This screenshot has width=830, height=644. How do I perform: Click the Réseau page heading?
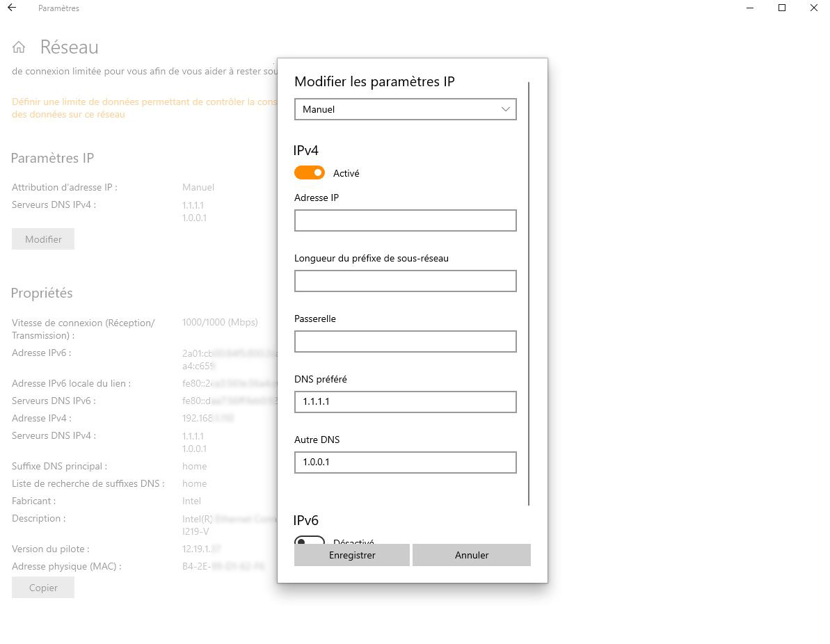[x=70, y=47]
